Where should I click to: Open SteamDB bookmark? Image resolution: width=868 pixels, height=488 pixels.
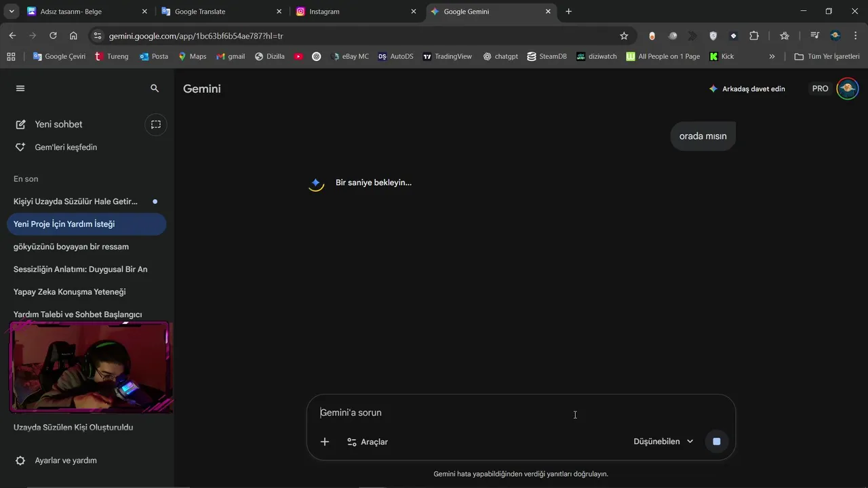pos(547,56)
